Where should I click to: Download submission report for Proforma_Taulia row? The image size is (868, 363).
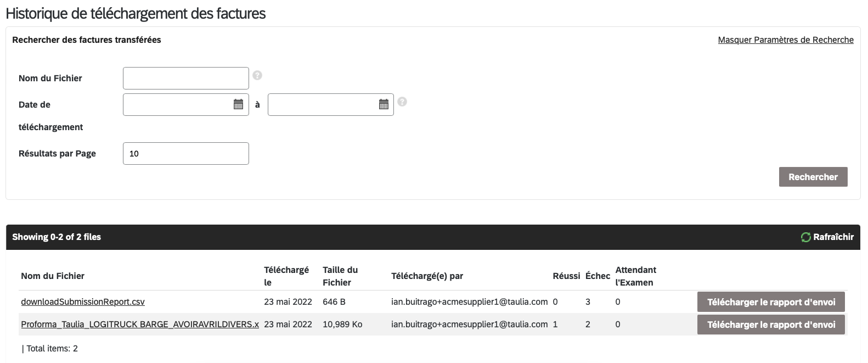point(770,325)
